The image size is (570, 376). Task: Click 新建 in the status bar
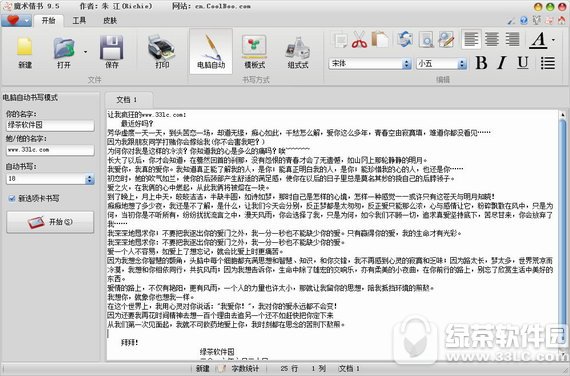click(202, 368)
